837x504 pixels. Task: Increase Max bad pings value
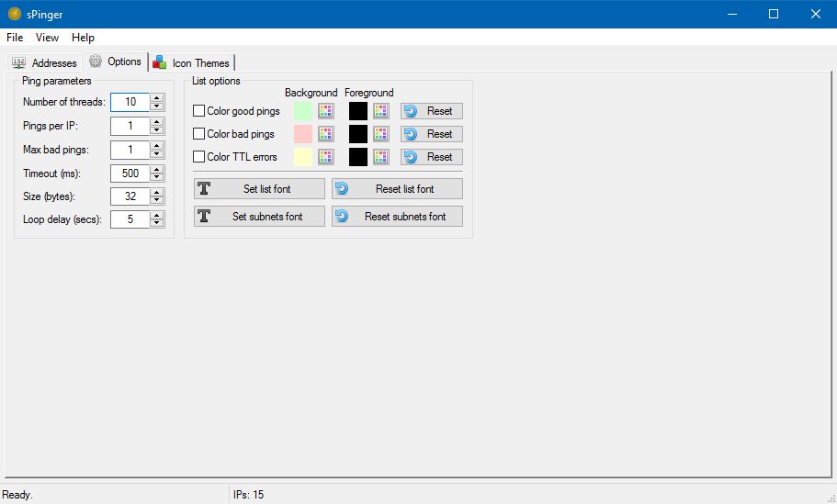coord(156,146)
